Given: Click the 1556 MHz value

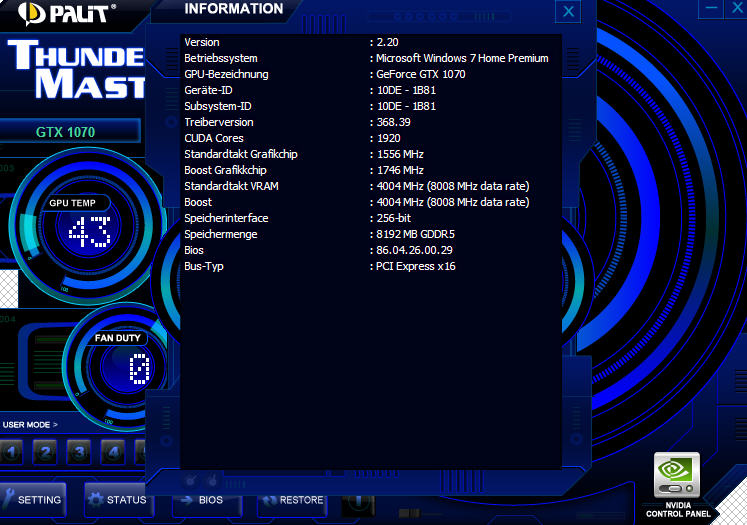Looking at the screenshot, I should pos(400,154).
